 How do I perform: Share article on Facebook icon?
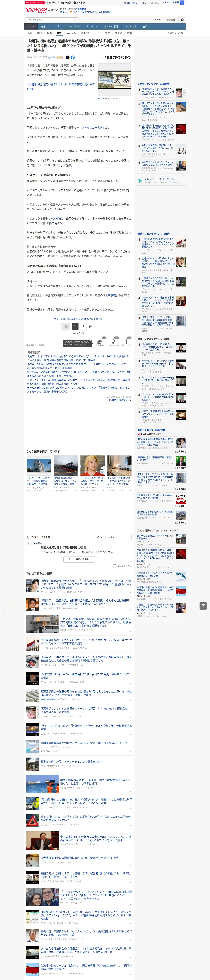coord(73,57)
